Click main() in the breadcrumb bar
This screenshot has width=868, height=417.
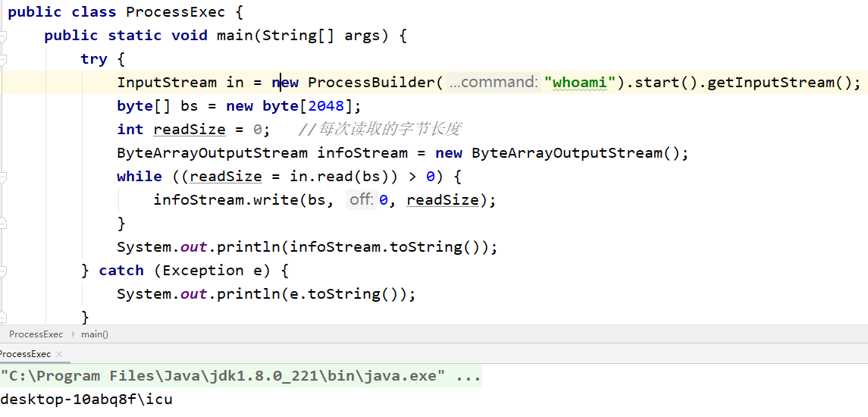pyautogui.click(x=95, y=334)
